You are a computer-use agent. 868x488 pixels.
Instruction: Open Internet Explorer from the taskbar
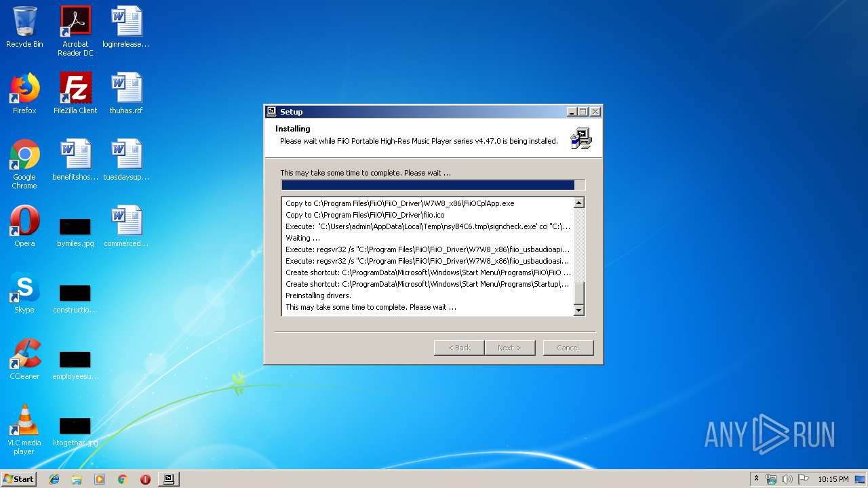pos(54,479)
